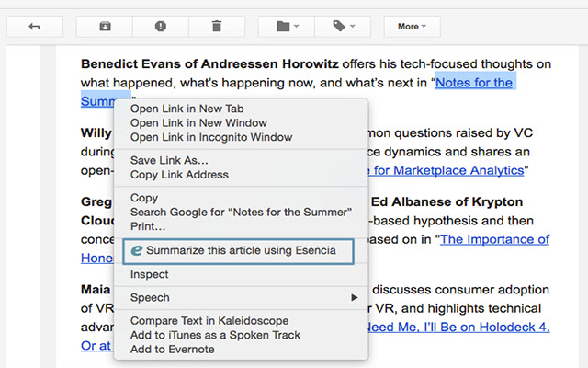
Task: Select Save Link As option
Action: pos(169,160)
